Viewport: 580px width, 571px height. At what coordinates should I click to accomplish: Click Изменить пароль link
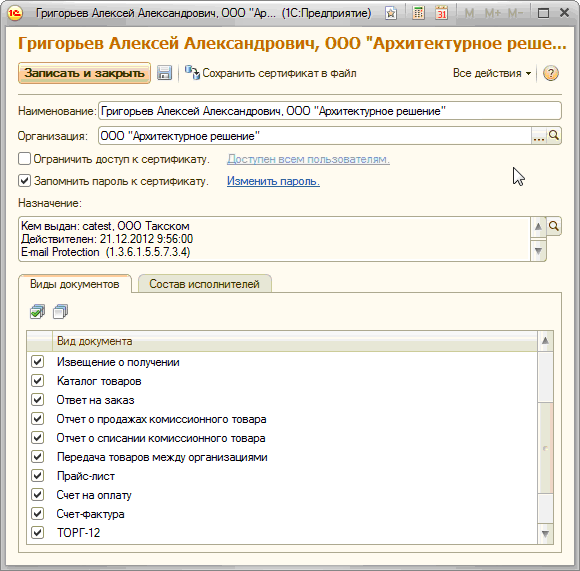coord(273,181)
